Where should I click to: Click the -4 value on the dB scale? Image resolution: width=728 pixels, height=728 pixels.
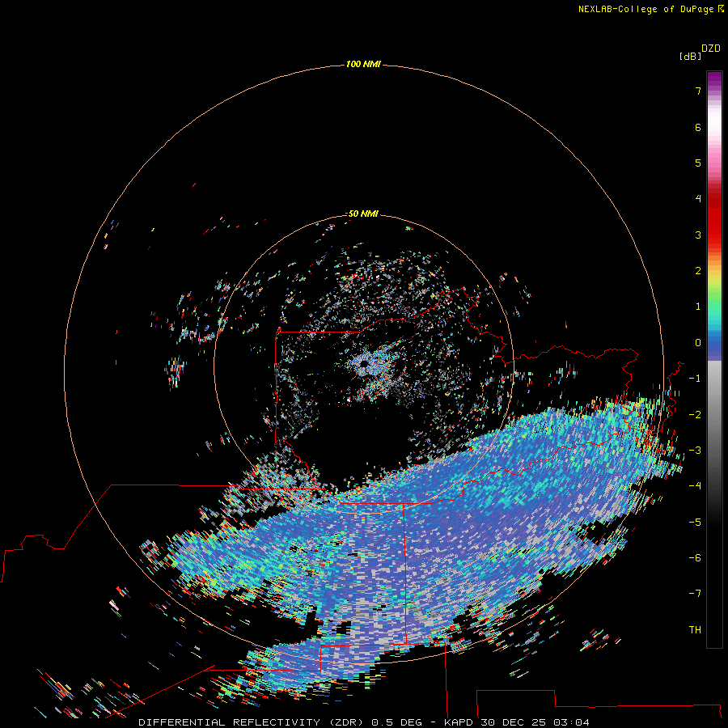tap(695, 486)
